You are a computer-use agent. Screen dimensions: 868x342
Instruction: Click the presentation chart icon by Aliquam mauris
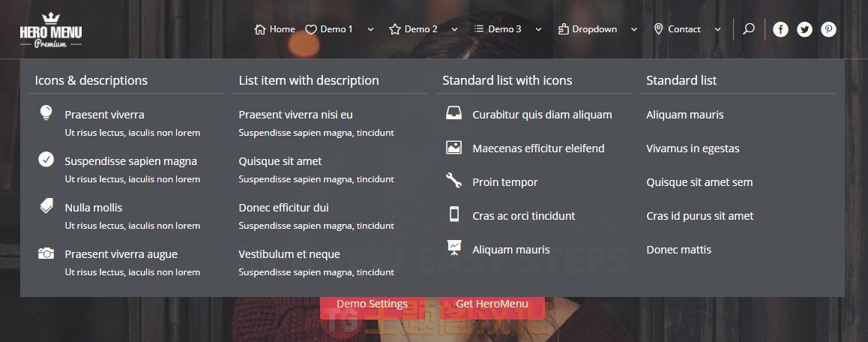point(454,247)
